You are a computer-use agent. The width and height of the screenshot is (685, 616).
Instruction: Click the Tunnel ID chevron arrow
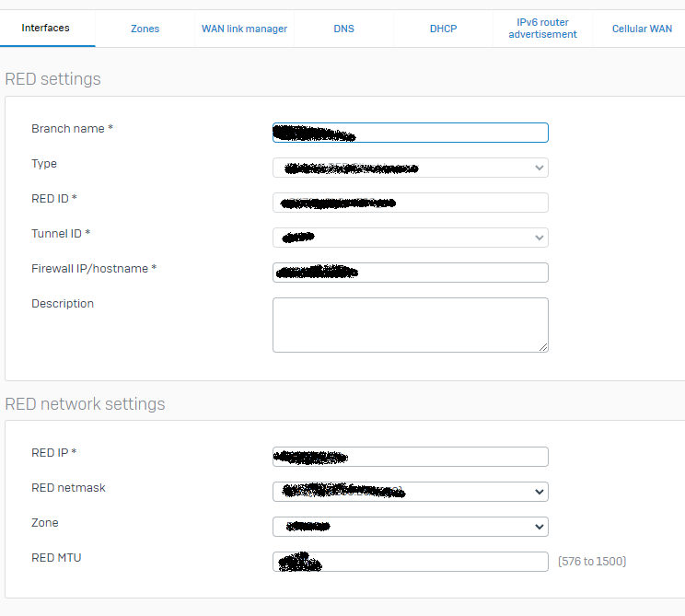540,238
